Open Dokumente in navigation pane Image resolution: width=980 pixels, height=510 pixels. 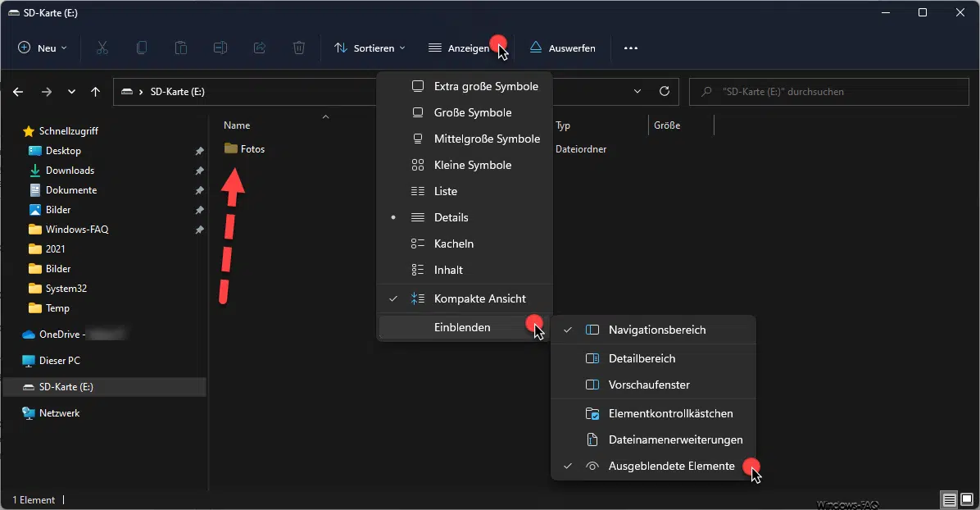coord(63,190)
